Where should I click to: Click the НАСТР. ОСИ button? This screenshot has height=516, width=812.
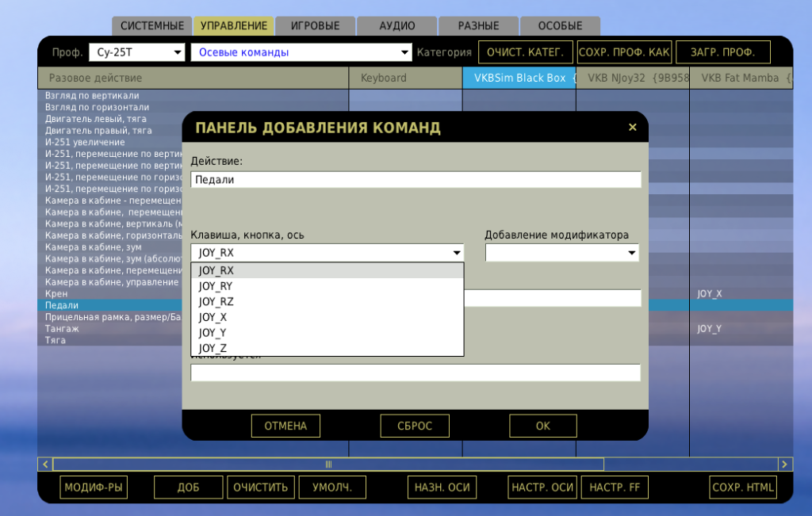(x=542, y=487)
